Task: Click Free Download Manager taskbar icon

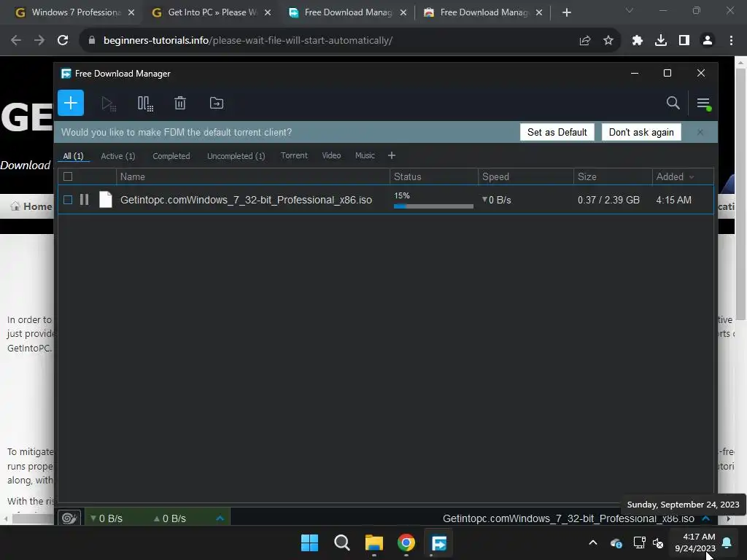Action: 438,542
